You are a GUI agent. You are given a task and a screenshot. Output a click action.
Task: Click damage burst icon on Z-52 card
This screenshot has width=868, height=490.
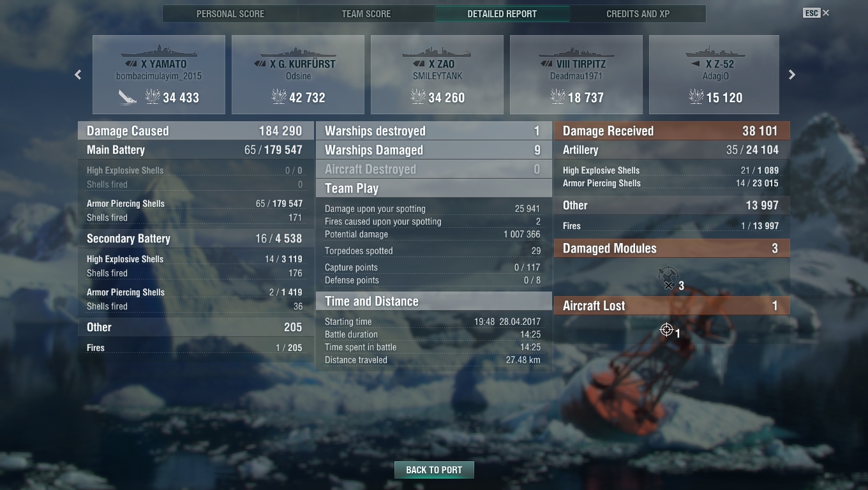[696, 97]
